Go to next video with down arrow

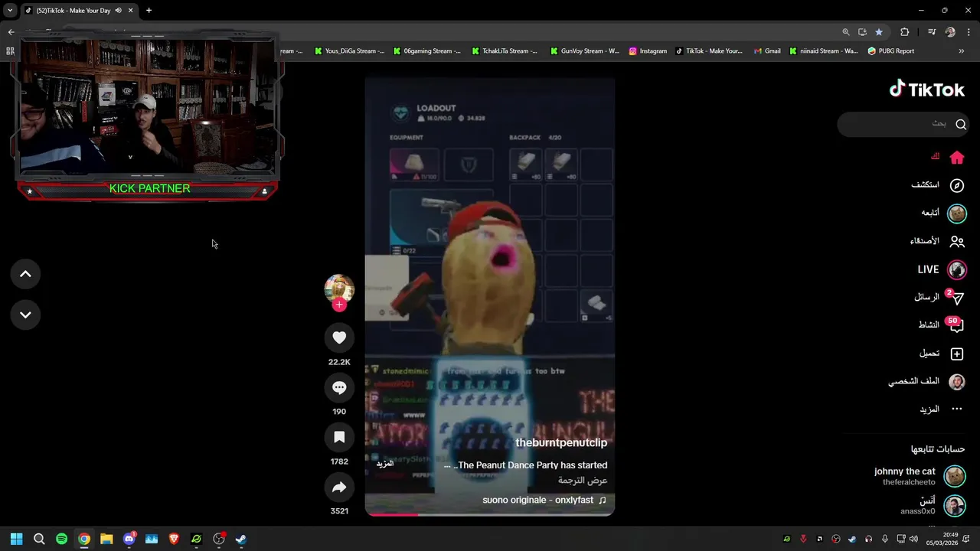coord(25,315)
